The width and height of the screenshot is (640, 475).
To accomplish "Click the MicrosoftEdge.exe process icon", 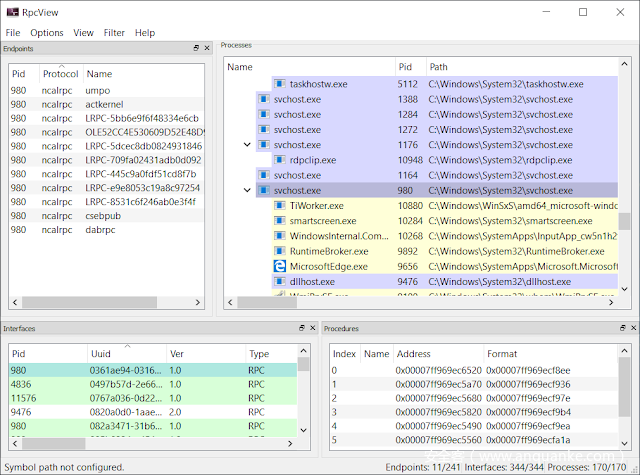I will tap(280, 266).
